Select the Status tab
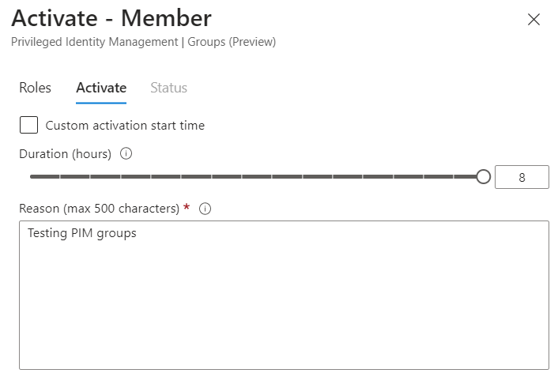Viewport: 558px width, 392px height. 168,88
